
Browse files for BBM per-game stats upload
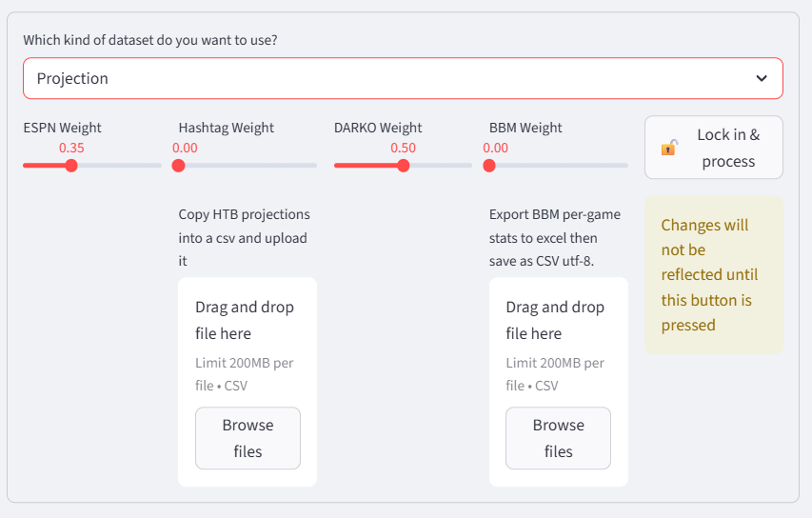(x=558, y=438)
